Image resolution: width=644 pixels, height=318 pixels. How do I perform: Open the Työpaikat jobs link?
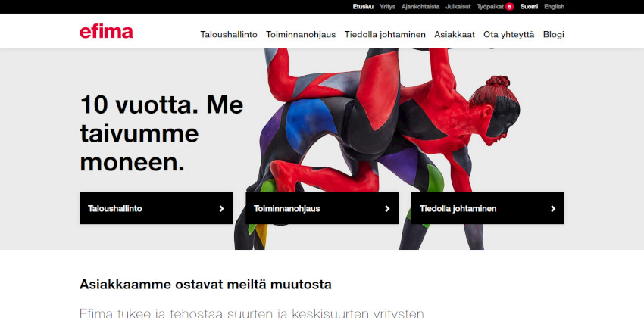click(490, 7)
